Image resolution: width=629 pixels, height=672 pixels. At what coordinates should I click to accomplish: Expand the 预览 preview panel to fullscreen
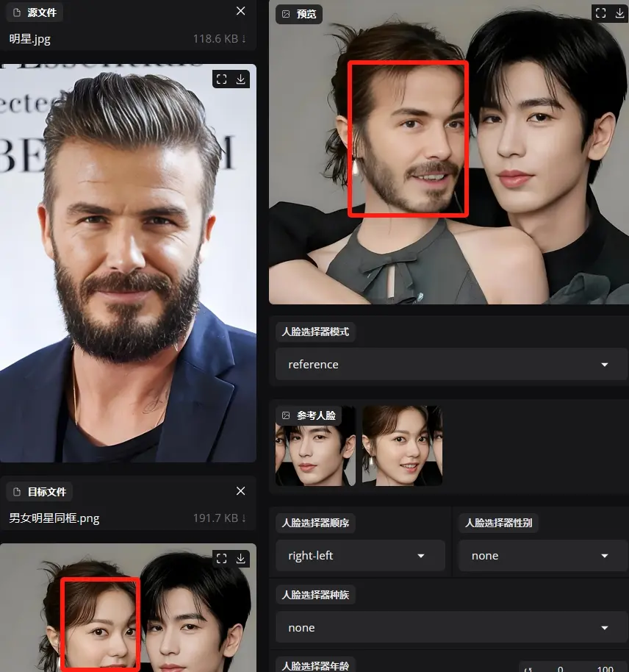600,13
